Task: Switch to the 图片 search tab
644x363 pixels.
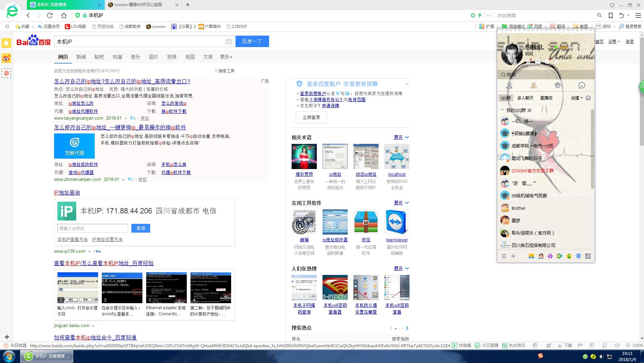Action: [x=154, y=57]
